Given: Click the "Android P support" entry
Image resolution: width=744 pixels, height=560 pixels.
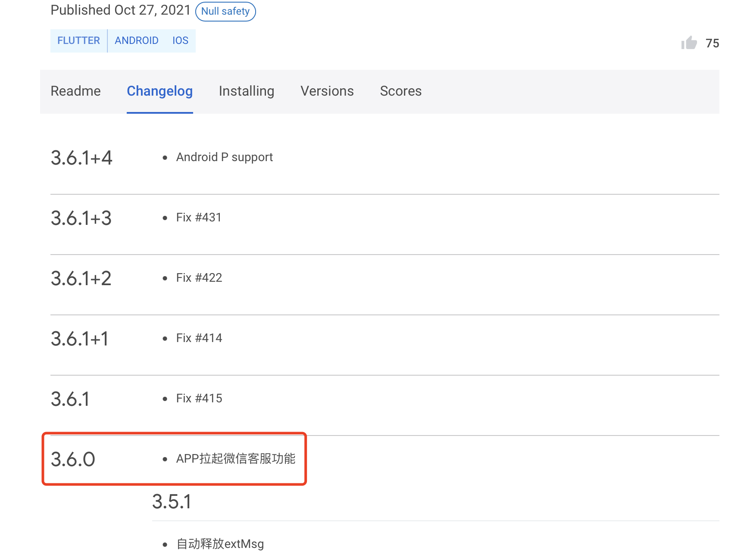Looking at the screenshot, I should point(225,157).
